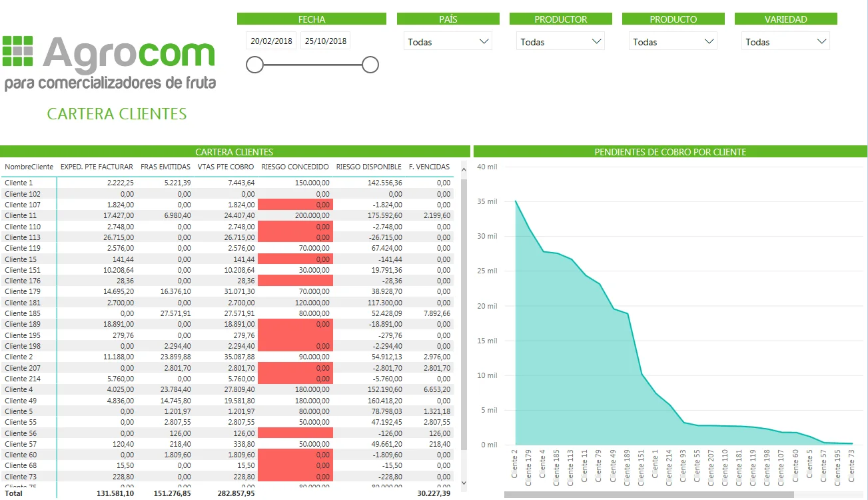
Task: Click Cliente 185 row name in table
Action: 23,313
